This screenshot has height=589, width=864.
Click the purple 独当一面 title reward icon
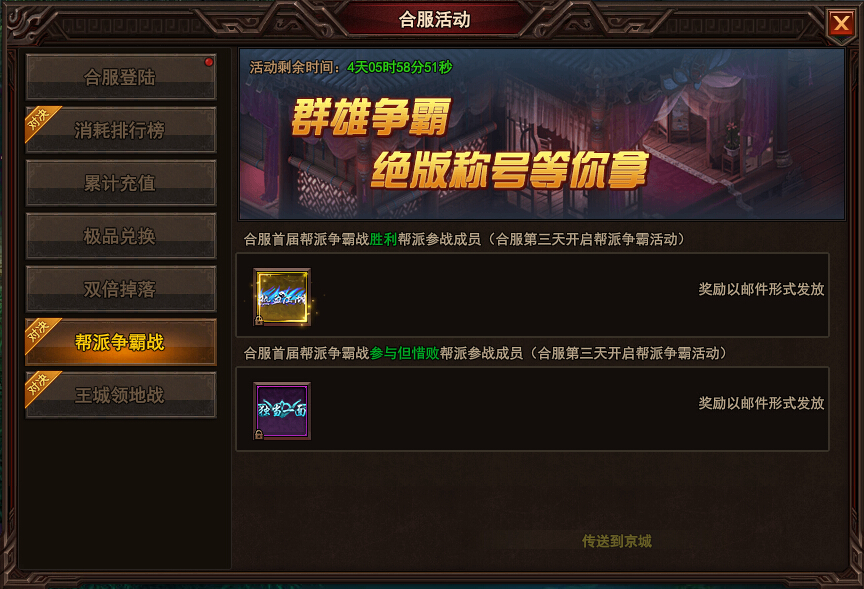coord(282,410)
